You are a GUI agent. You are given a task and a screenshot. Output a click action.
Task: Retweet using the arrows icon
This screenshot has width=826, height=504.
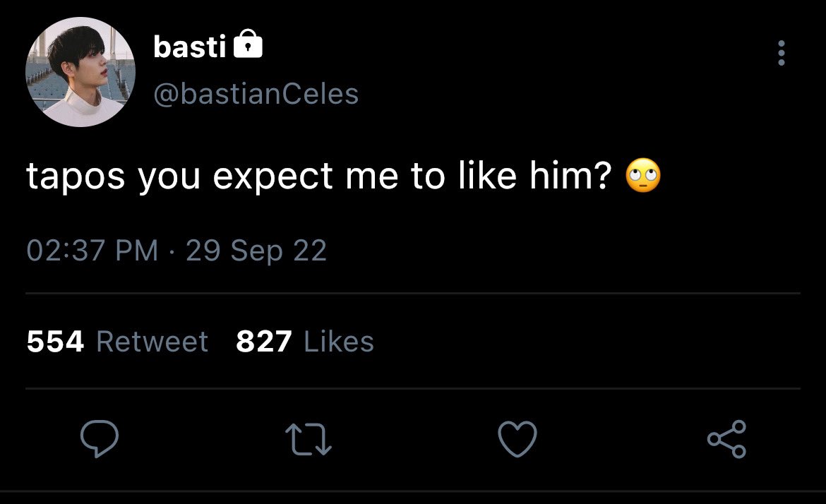coord(309,440)
